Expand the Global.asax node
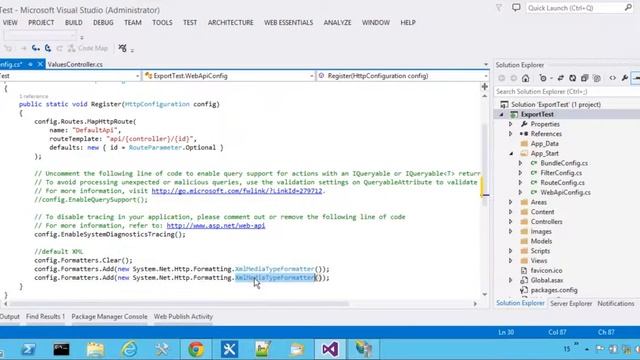 point(511,280)
